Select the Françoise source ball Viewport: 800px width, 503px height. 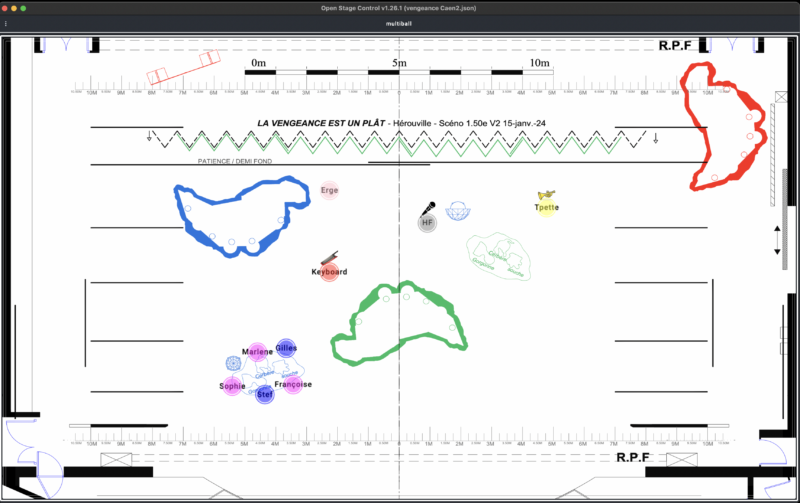tap(293, 384)
